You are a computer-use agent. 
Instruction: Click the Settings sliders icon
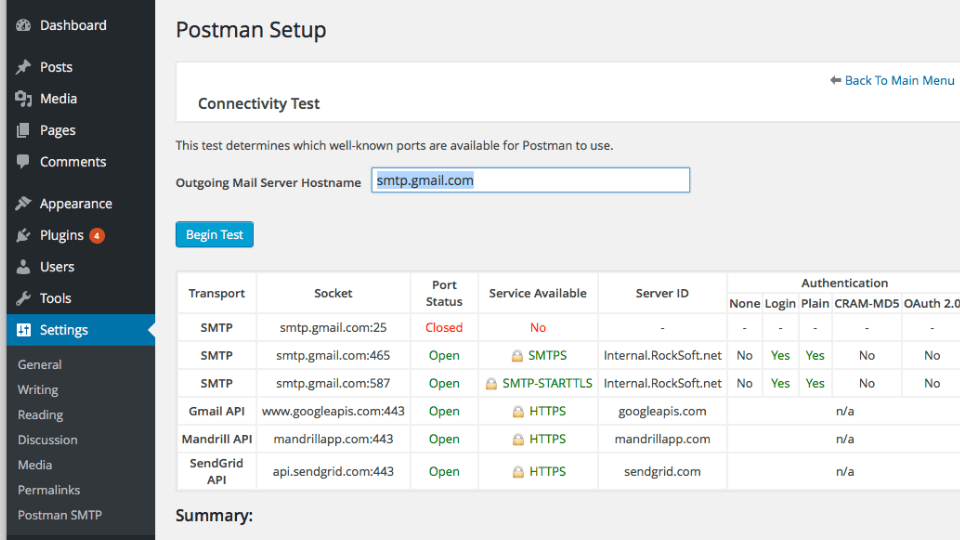[23, 330]
